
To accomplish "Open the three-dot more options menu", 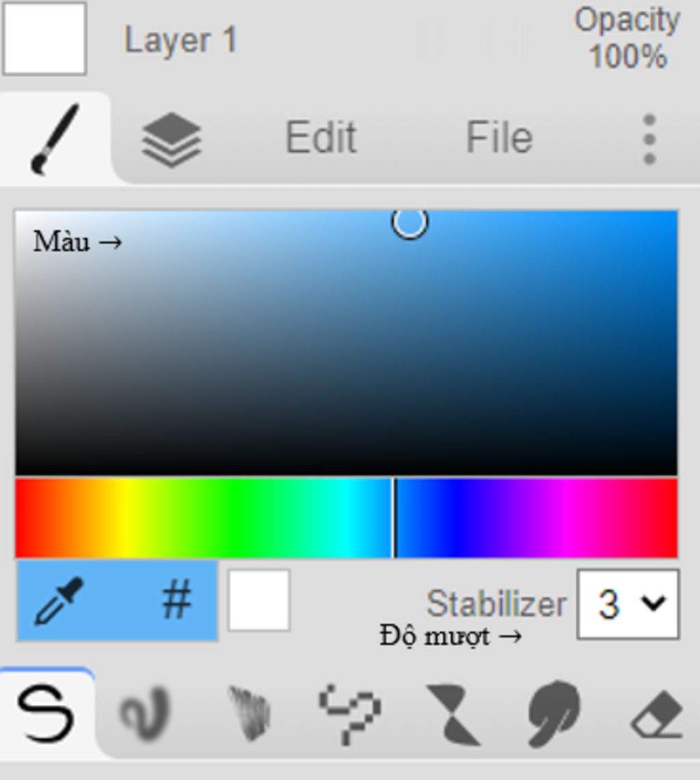I will 649,139.
